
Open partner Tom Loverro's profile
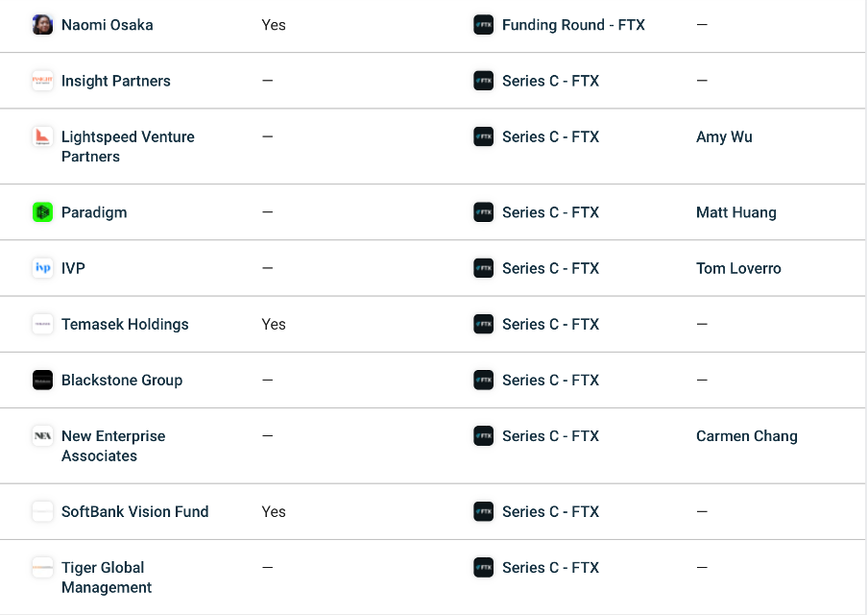pyautogui.click(x=738, y=268)
